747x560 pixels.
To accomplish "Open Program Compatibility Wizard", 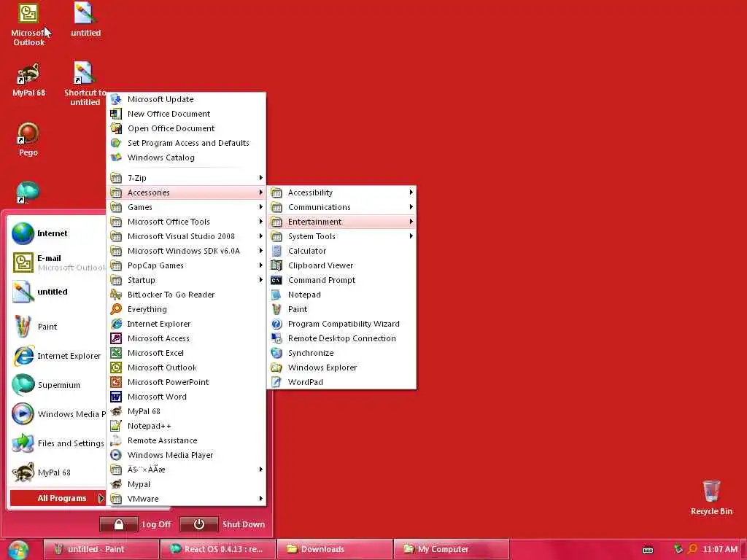I will point(341,324).
